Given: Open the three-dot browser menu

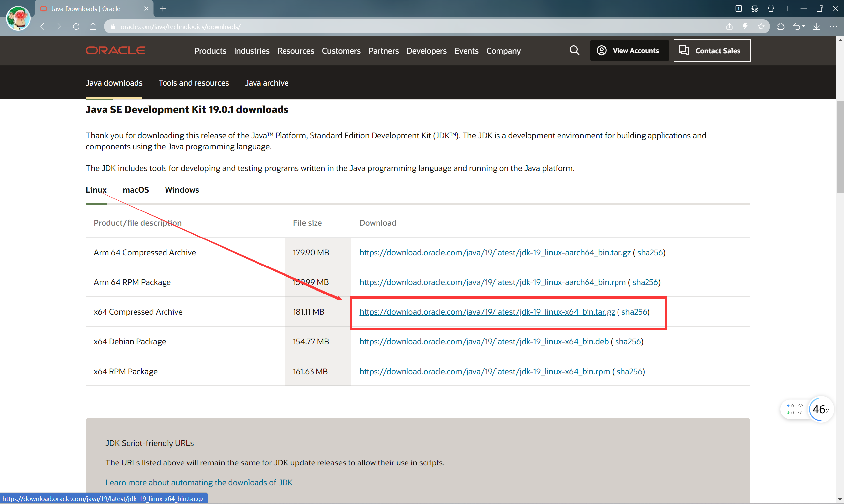Looking at the screenshot, I should tap(833, 26).
